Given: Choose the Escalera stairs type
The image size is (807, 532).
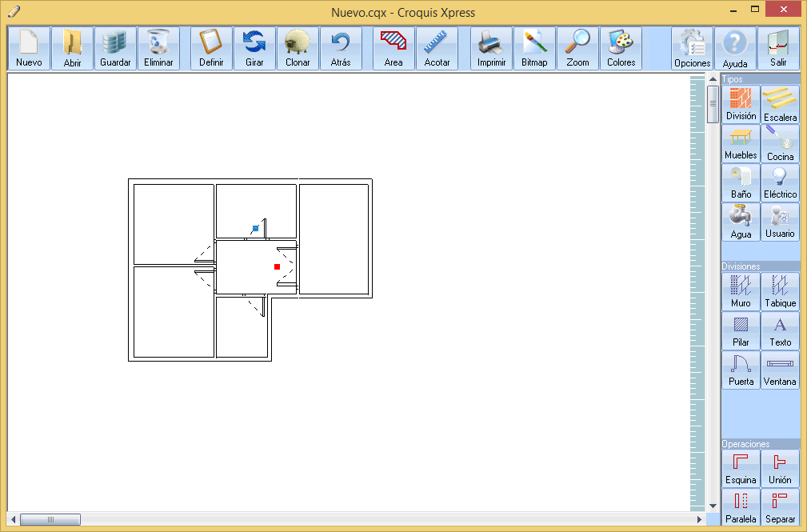Looking at the screenshot, I should pos(780,105).
